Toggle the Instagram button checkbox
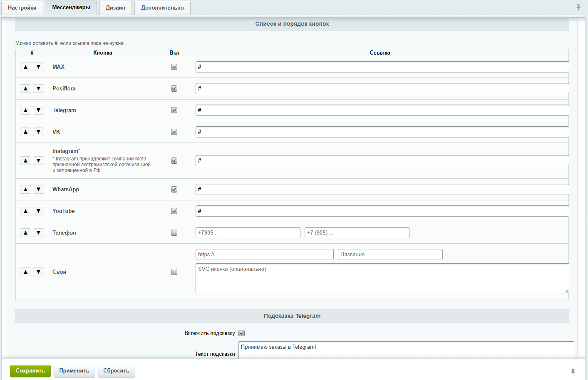This screenshot has height=380, width=588. [174, 160]
